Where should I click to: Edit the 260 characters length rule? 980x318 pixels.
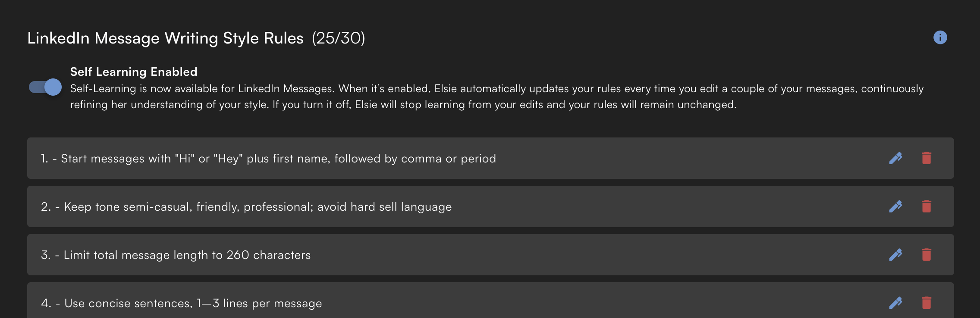pos(895,255)
